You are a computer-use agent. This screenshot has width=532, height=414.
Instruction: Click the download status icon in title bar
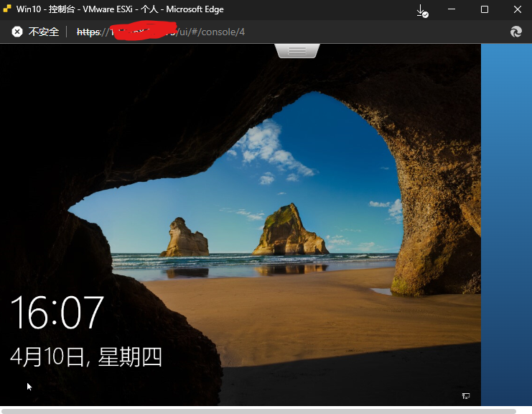[421, 10]
